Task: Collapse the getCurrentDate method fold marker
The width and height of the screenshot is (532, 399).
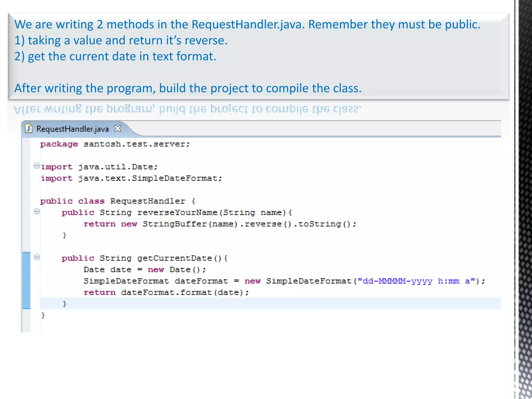Action: (37, 257)
